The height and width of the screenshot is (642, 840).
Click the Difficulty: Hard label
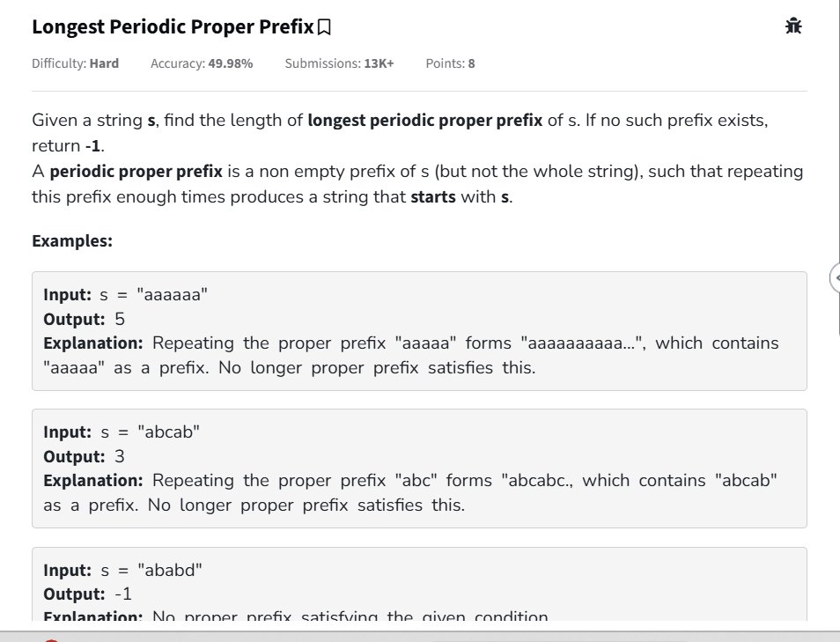point(75,63)
